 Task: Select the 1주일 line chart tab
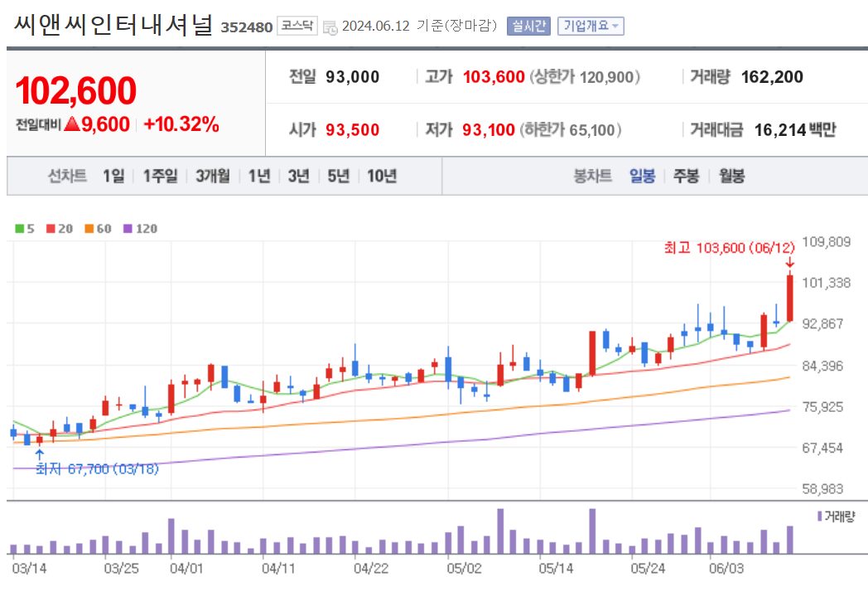(161, 176)
